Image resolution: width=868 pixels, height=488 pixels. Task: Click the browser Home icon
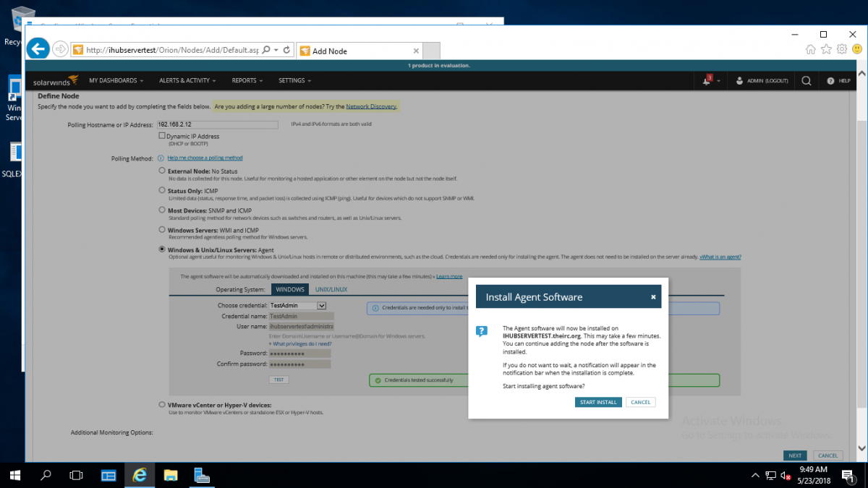(x=810, y=49)
